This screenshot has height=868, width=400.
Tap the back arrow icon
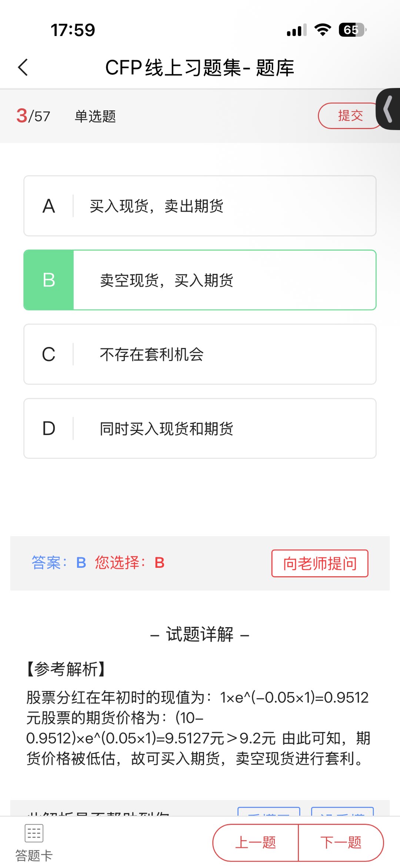23,67
